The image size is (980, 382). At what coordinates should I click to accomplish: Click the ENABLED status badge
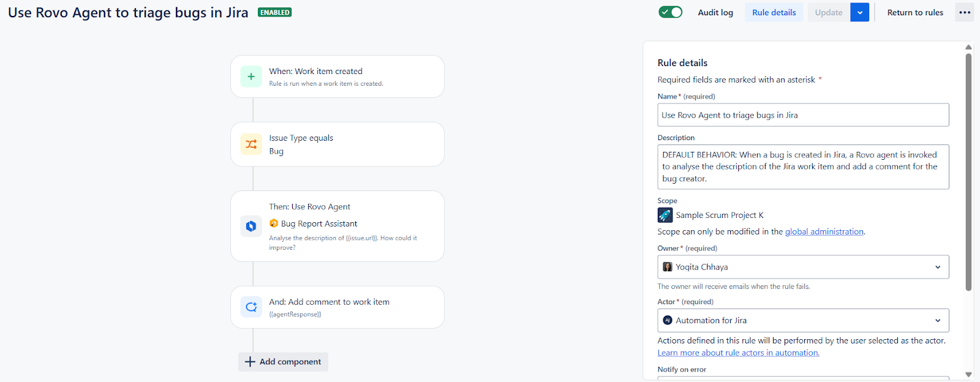(x=274, y=12)
